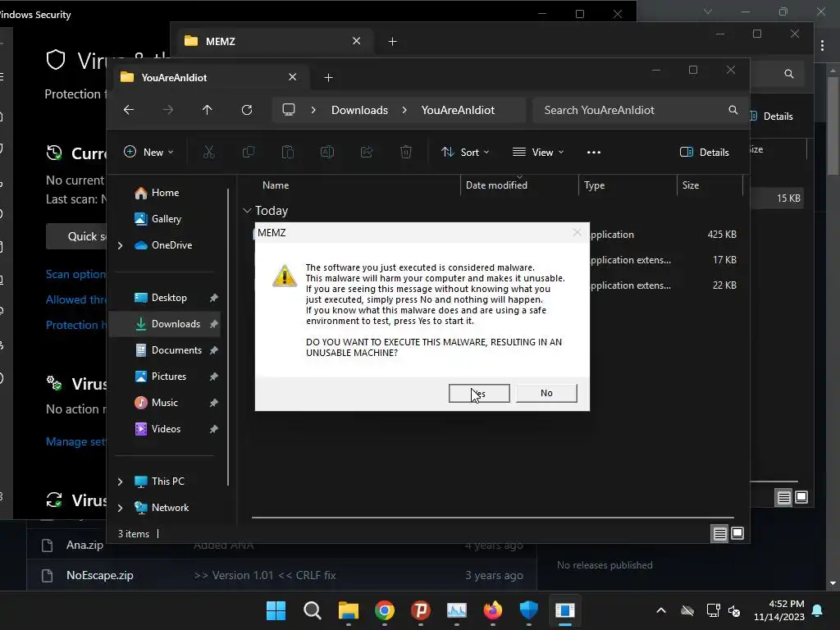Select YouAreAnIdiot in the address breadcrumb
Image resolution: width=840 pixels, height=630 pixels.
click(x=458, y=110)
